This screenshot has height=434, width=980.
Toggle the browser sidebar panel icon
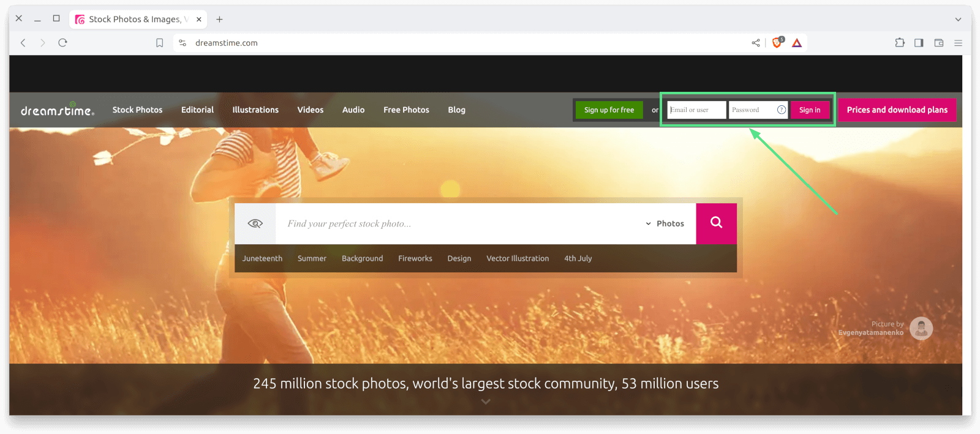pyautogui.click(x=919, y=43)
